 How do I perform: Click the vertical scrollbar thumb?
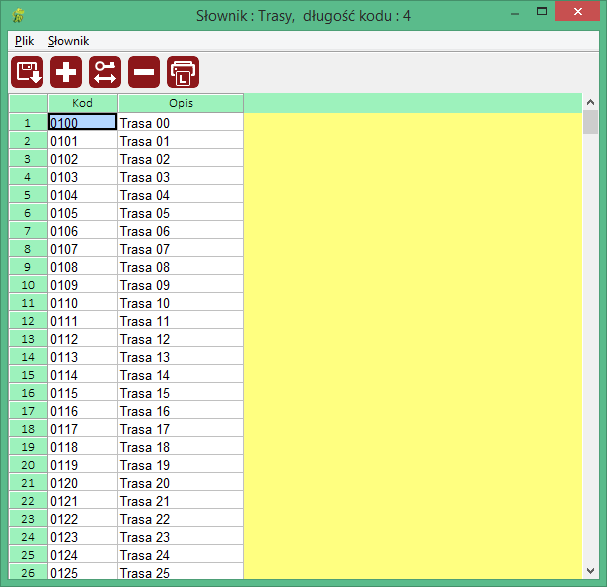coord(590,122)
